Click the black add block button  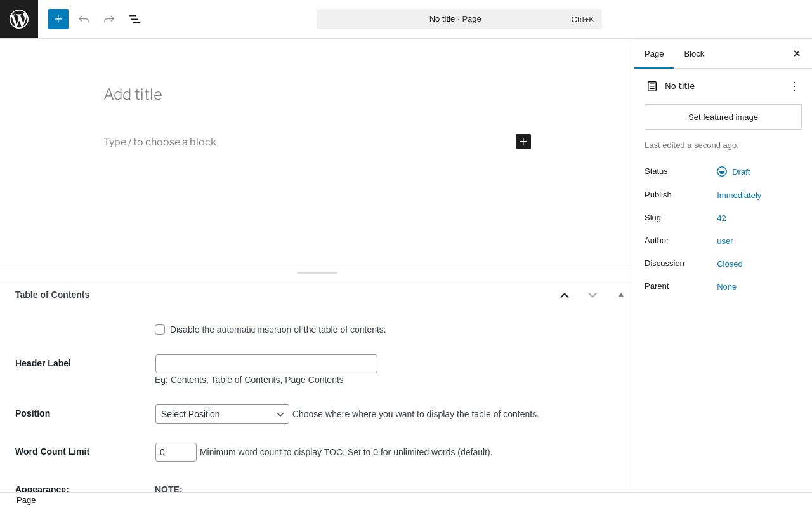coord(523,142)
